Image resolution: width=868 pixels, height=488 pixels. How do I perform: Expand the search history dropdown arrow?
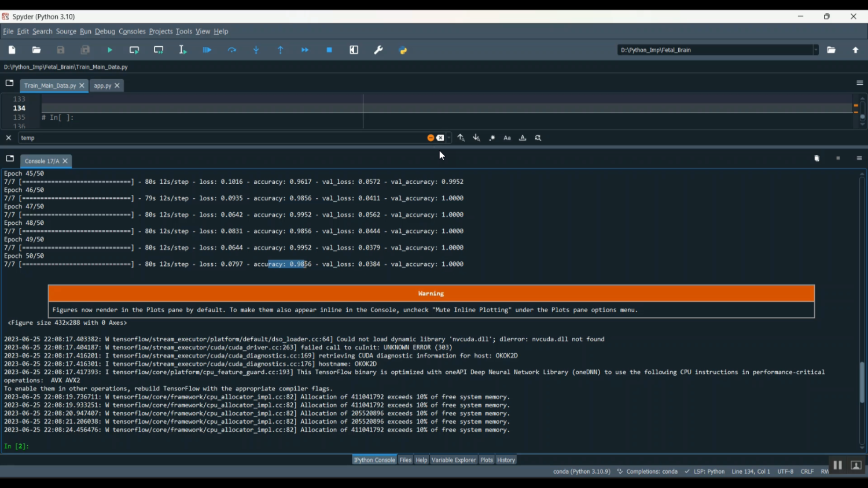pos(449,138)
